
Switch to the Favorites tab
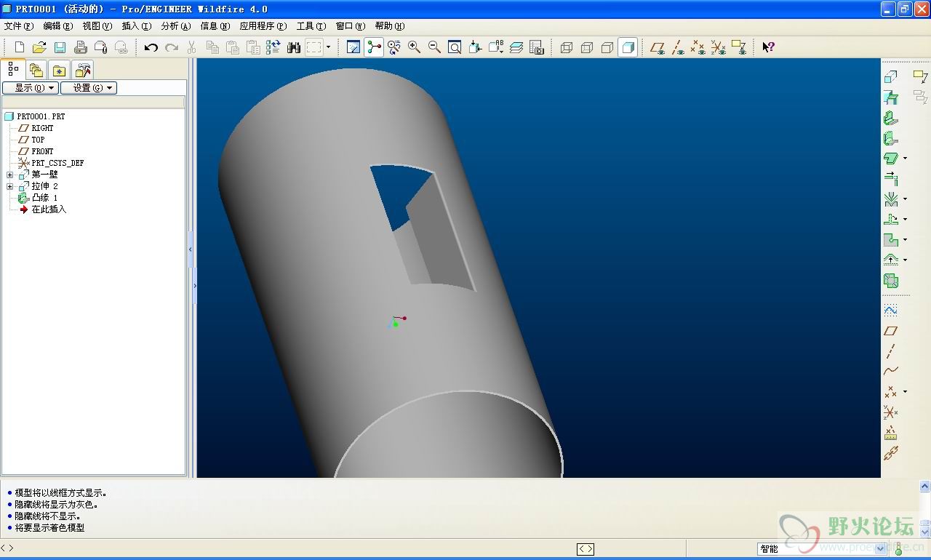coord(60,71)
